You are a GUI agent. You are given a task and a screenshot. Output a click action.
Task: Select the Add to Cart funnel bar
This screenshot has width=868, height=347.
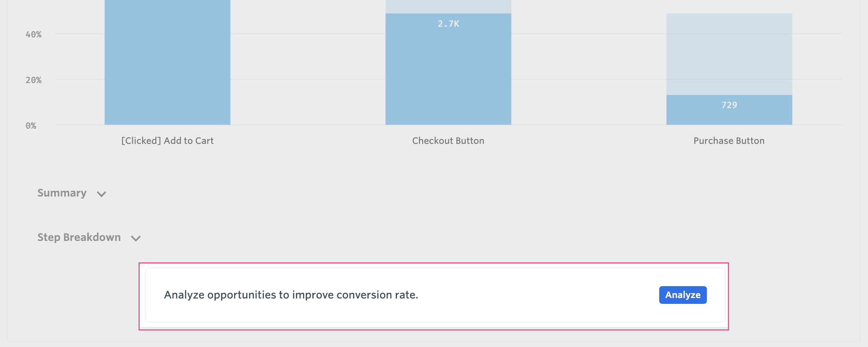(x=167, y=62)
